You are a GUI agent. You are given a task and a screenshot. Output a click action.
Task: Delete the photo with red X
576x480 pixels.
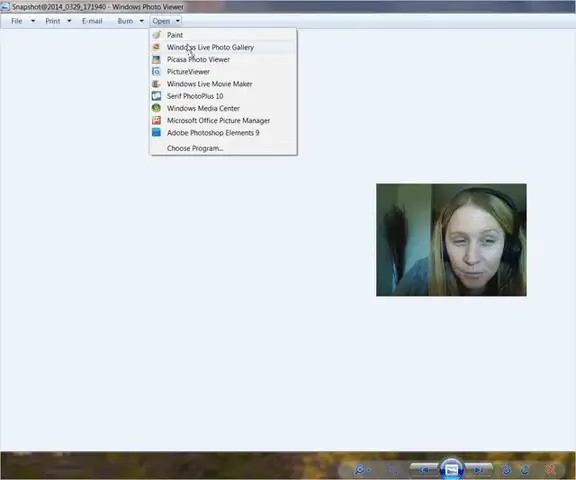pyautogui.click(x=551, y=469)
